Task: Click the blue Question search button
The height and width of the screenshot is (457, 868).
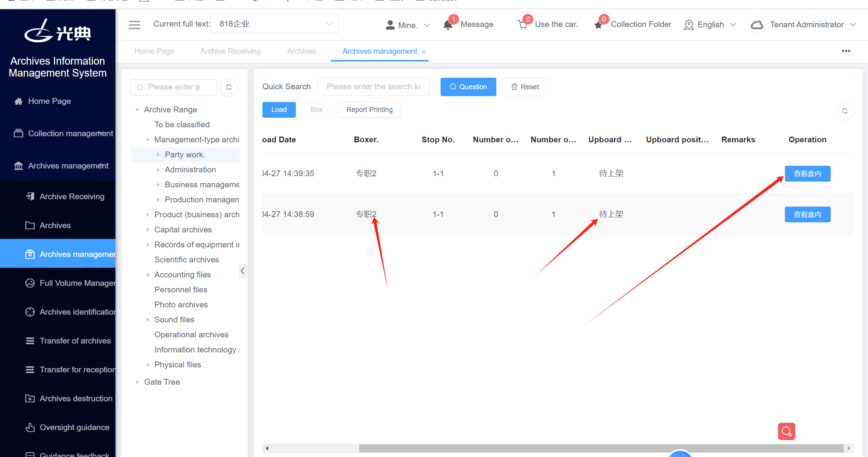Action: 468,87
